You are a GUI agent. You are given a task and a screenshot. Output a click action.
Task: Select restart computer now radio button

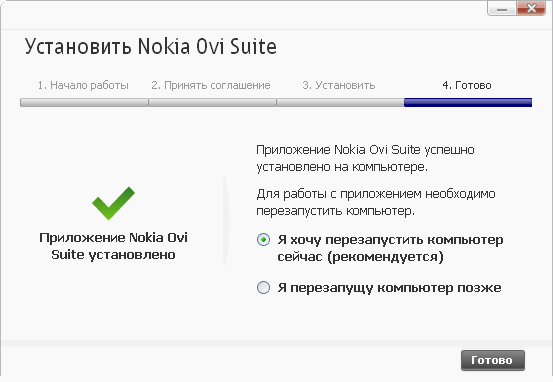(x=263, y=240)
